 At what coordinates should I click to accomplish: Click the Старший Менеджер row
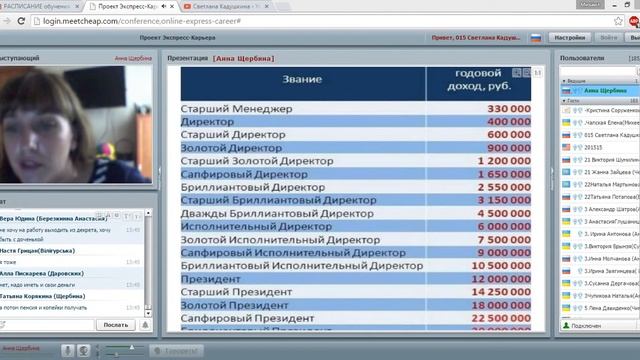coord(356,109)
